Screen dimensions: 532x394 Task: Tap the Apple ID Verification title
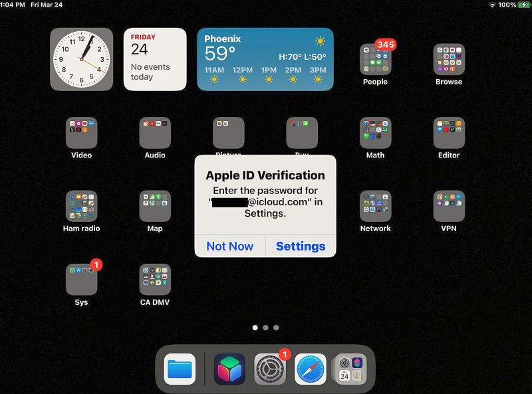265,175
